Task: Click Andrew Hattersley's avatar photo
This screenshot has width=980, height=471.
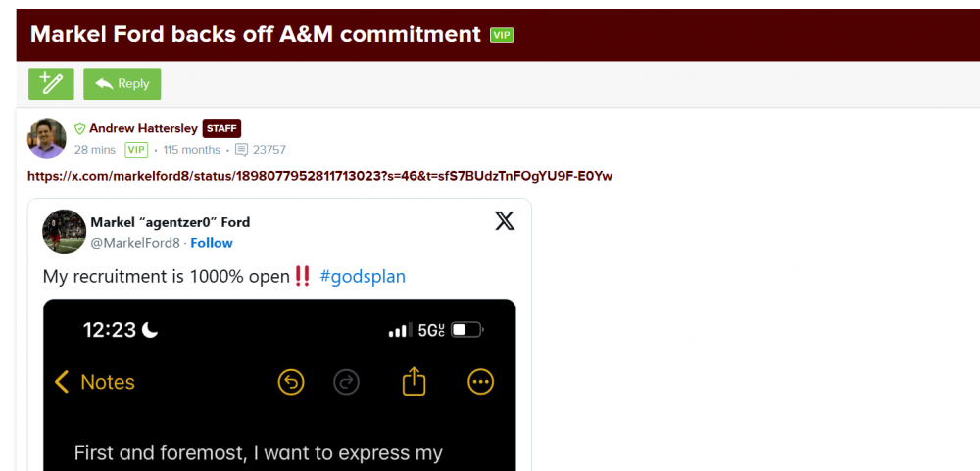Action: 46,138
